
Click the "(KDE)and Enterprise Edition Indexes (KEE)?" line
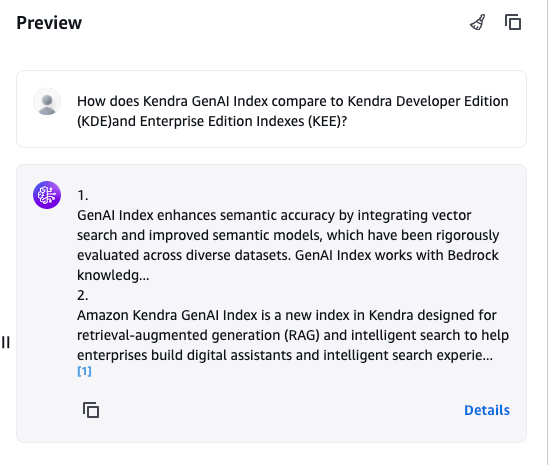tap(212, 121)
